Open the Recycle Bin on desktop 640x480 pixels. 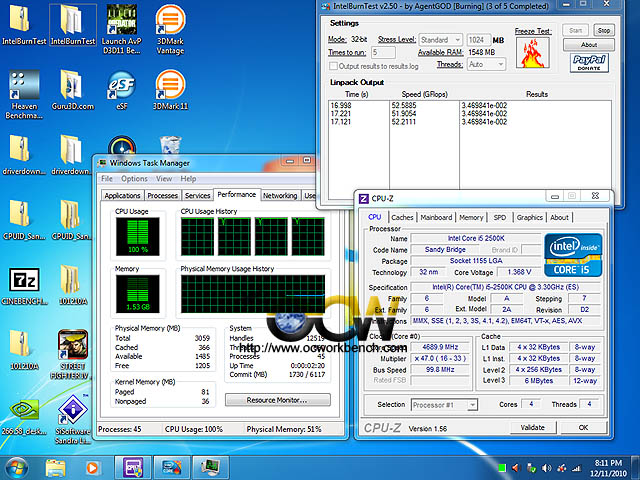point(171,146)
